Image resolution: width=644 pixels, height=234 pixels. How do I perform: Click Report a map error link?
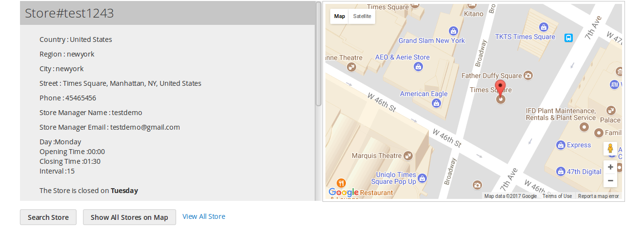click(x=598, y=196)
